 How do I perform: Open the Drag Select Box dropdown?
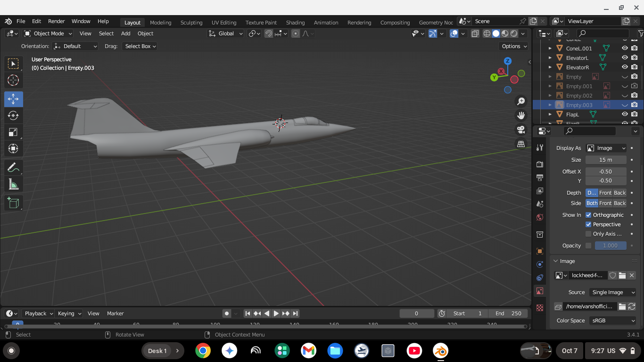[x=140, y=46]
